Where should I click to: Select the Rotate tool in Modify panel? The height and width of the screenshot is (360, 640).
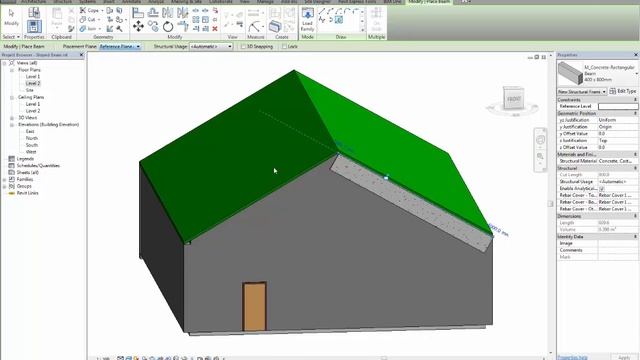[168, 27]
